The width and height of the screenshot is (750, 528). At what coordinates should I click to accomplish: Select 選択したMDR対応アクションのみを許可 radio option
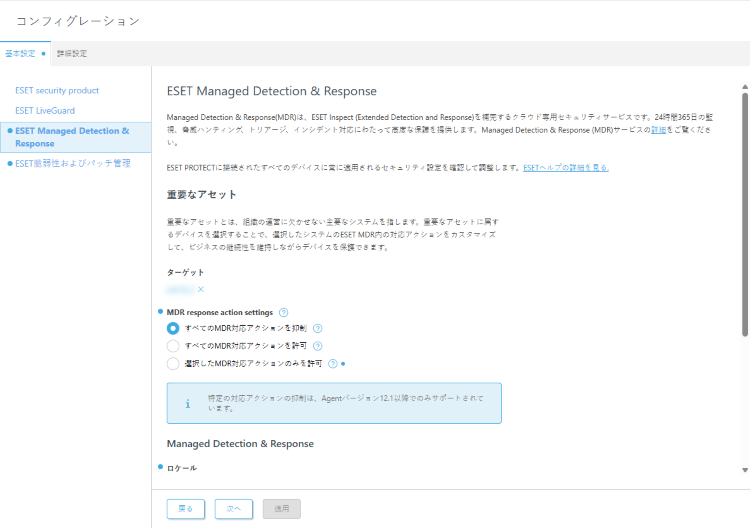pos(173,364)
